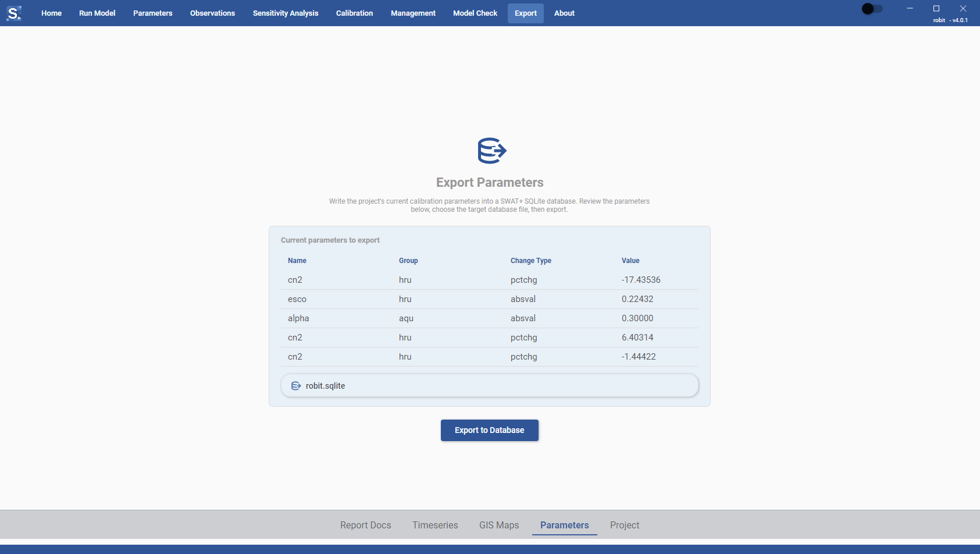
Task: Click the Export to Database button
Action: (x=490, y=430)
